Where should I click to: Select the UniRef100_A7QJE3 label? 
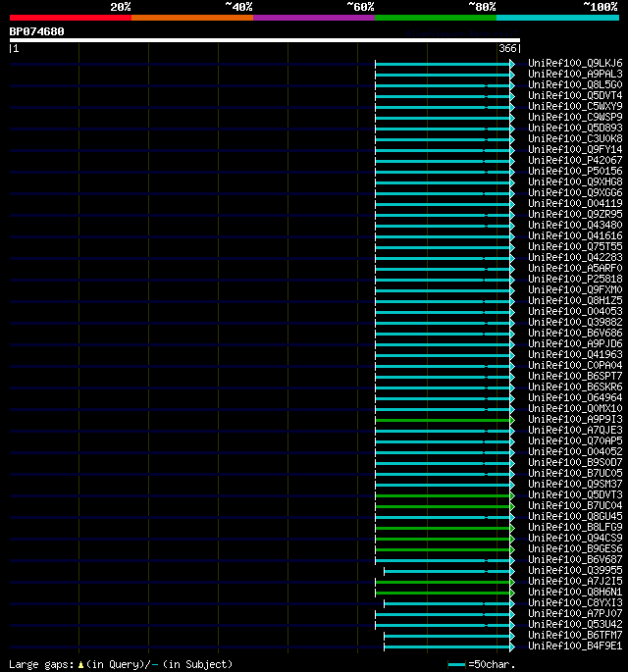575,430
